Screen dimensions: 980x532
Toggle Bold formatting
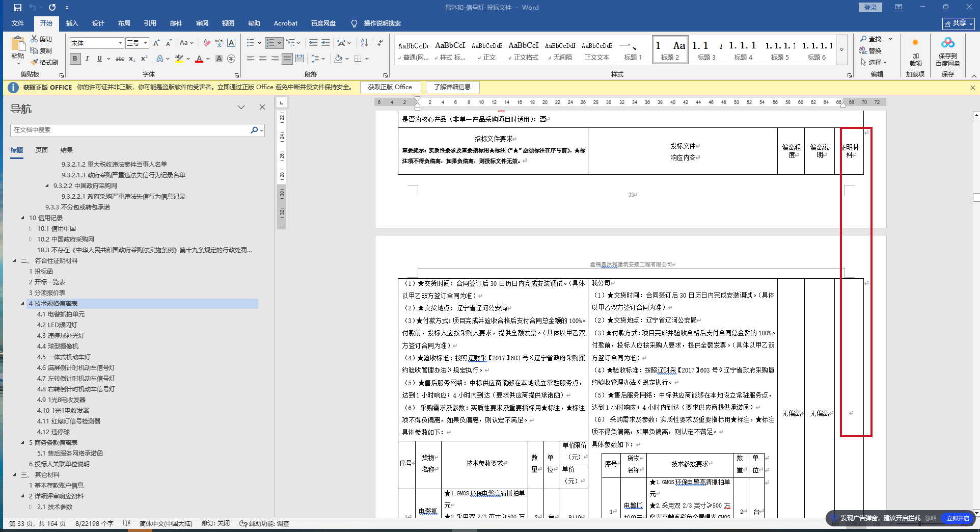[75, 59]
